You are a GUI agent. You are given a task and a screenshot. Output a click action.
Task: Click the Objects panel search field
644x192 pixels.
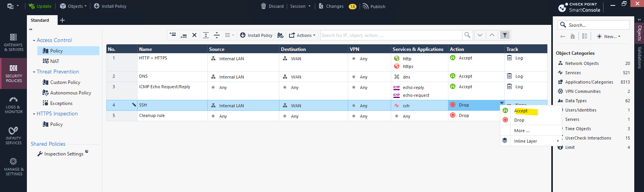(593, 25)
